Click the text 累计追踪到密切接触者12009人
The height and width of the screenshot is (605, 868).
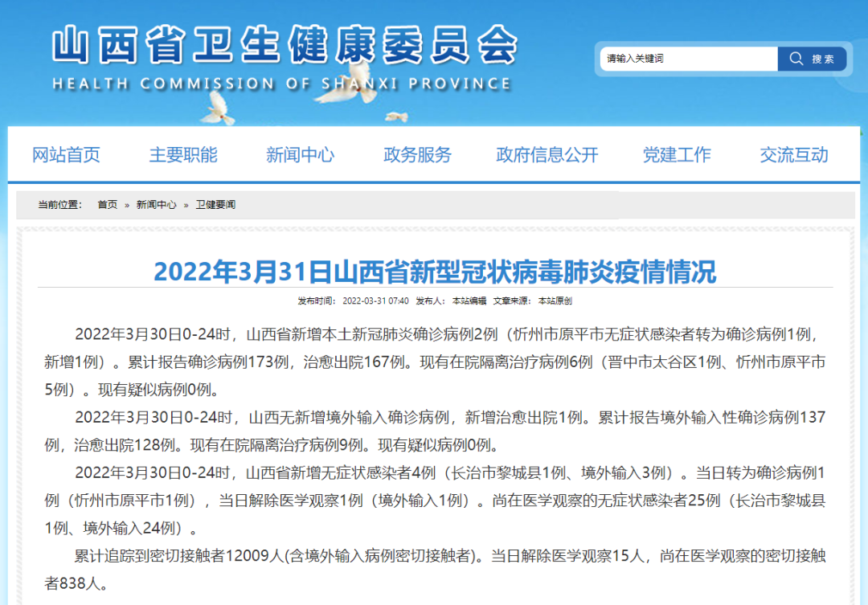178,556
